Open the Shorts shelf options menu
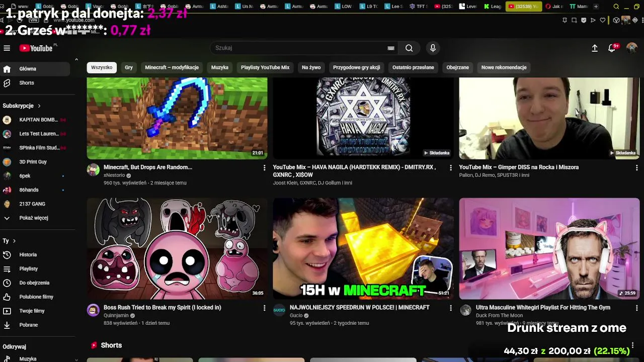This screenshot has height=362, width=644. (633, 345)
